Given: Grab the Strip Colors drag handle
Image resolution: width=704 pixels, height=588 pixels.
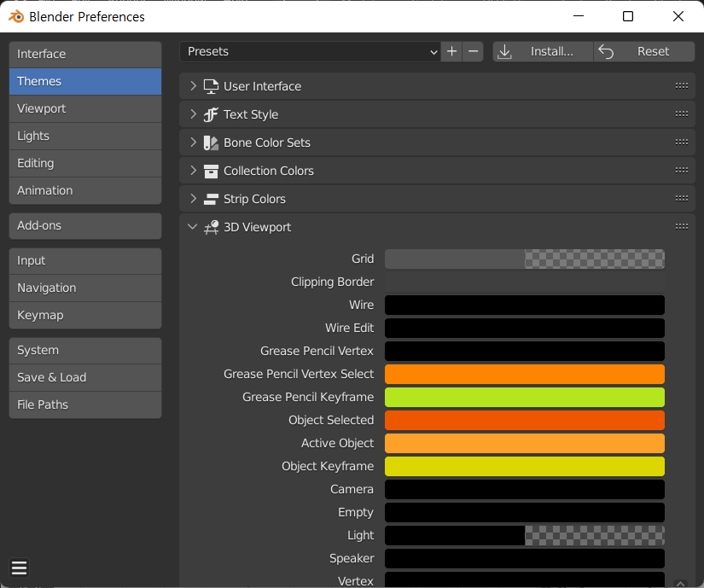Looking at the screenshot, I should 682,198.
